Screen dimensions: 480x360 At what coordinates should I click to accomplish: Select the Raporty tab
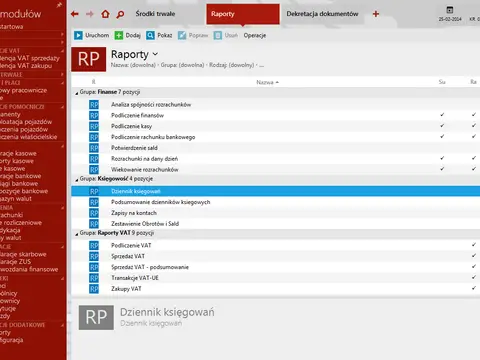243,14
